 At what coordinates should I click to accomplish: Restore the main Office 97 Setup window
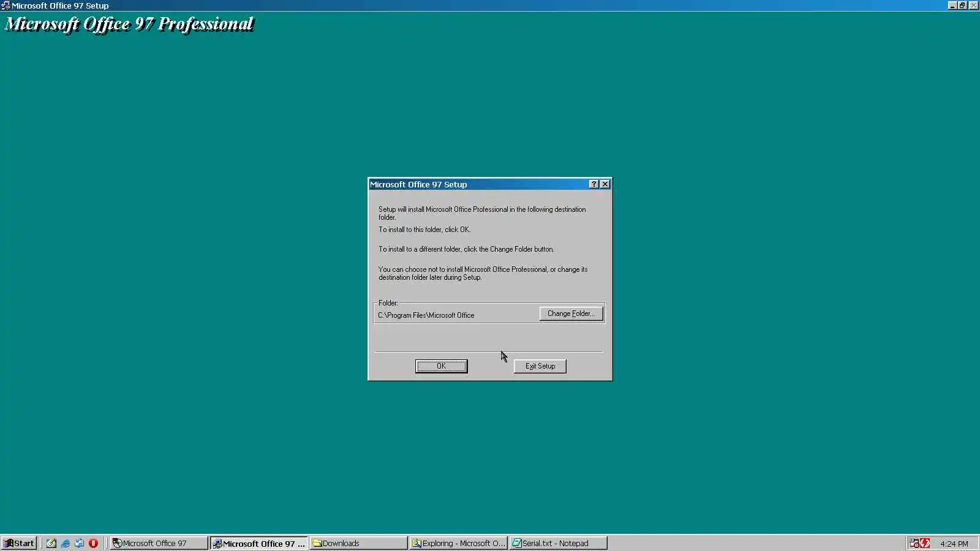(x=962, y=6)
